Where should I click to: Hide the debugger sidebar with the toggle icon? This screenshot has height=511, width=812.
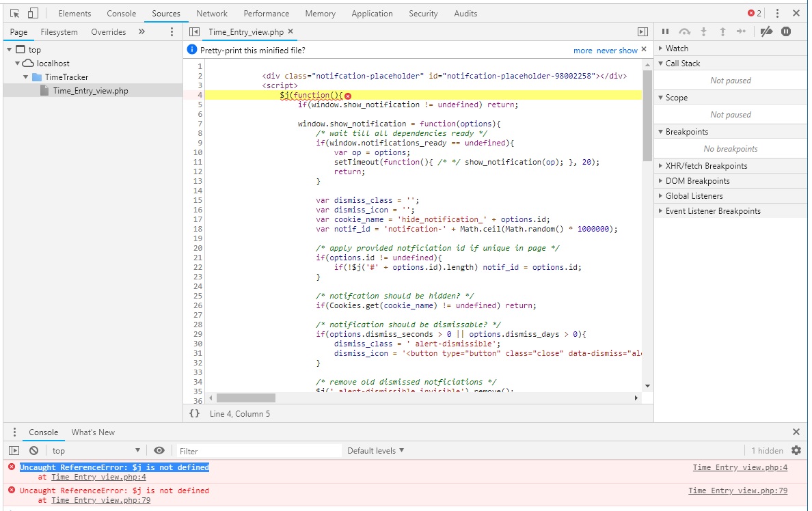642,32
